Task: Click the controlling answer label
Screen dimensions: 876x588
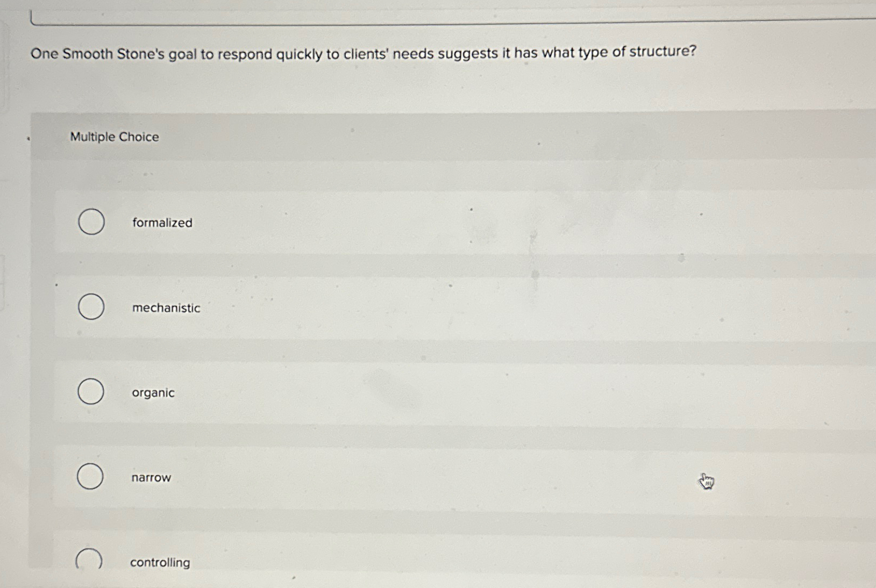Action: pos(160,562)
